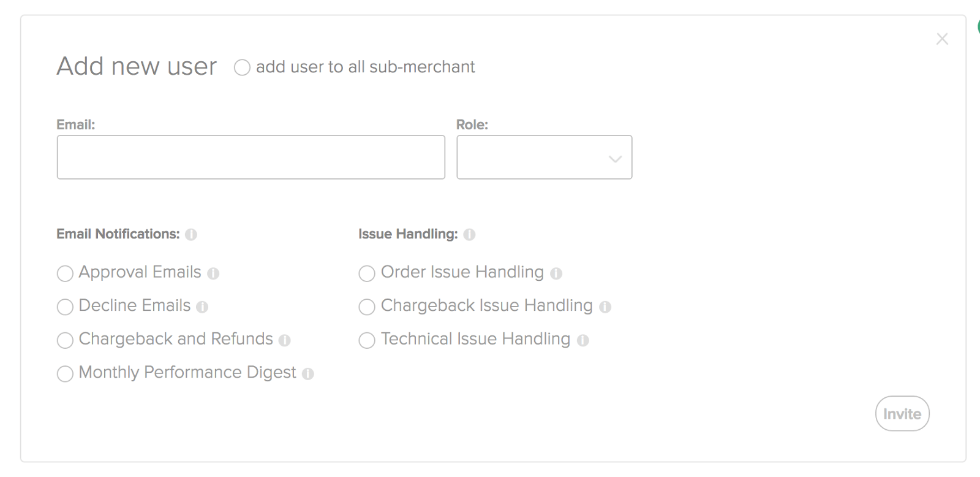Click info icon beside Chargeback Issue Handling
The image size is (980, 477).
(605, 307)
